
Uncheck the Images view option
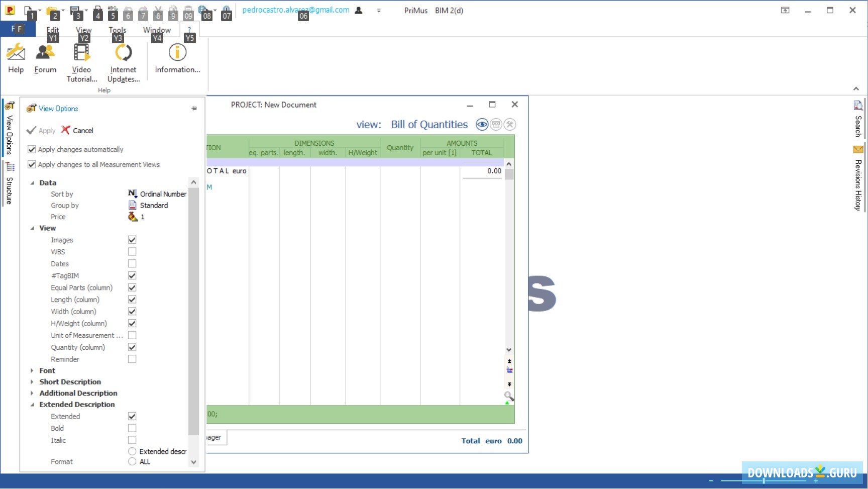(132, 240)
